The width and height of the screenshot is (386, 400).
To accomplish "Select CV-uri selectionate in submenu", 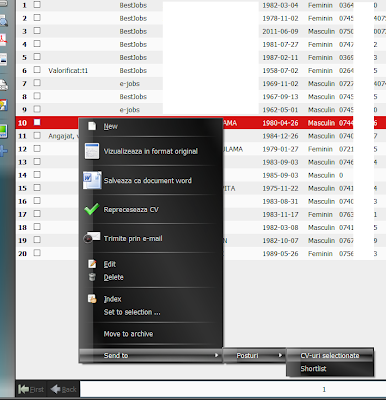I will point(330,355).
